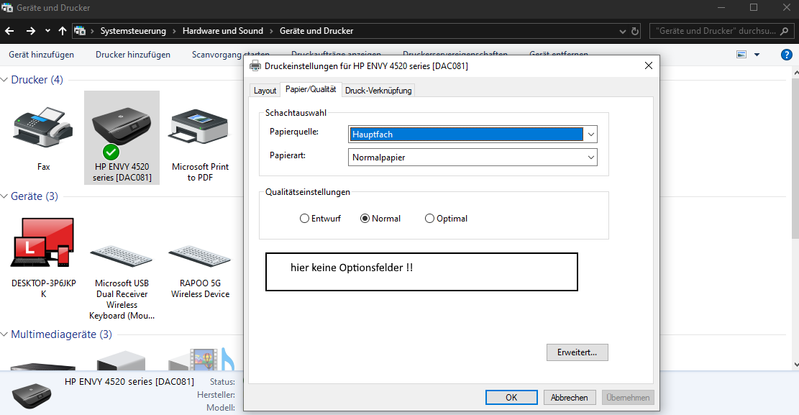Click the back navigation arrow

tap(13, 30)
